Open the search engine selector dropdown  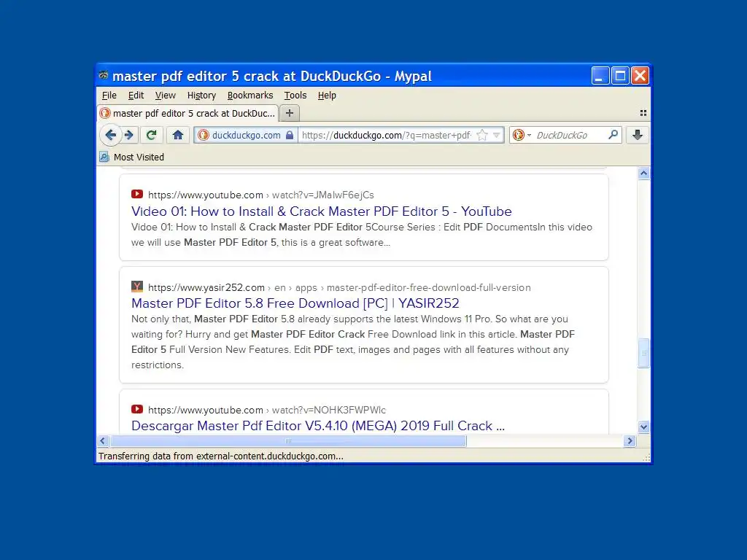pos(521,135)
